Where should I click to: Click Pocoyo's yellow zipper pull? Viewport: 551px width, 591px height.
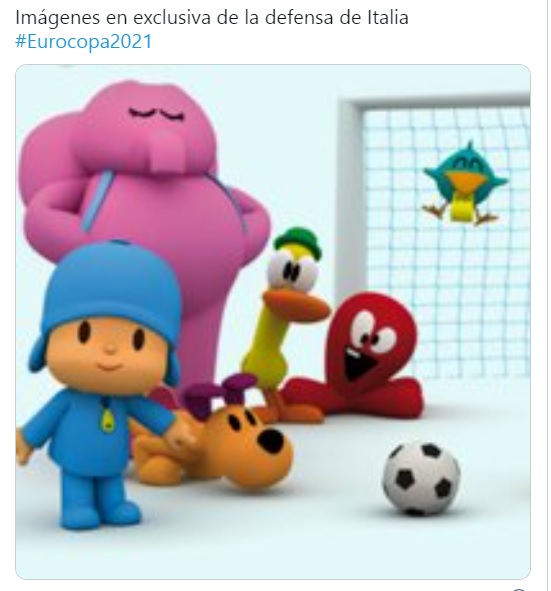pos(108,421)
